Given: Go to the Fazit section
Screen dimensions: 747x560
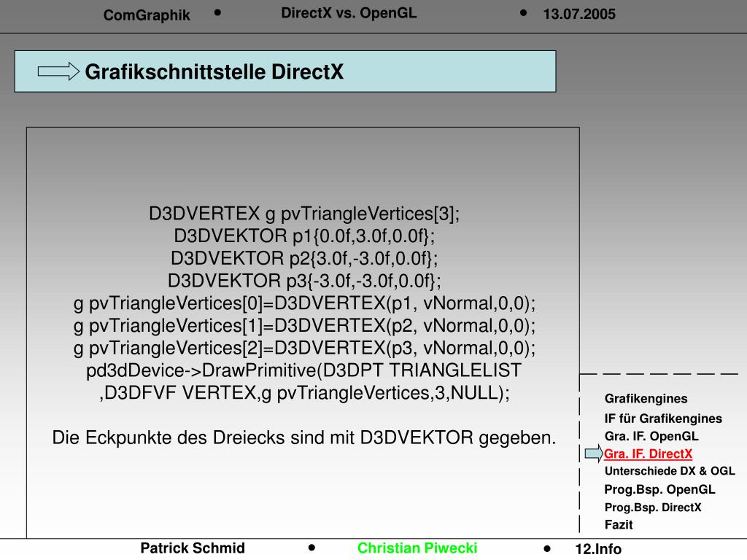Looking at the screenshot, I should [619, 525].
